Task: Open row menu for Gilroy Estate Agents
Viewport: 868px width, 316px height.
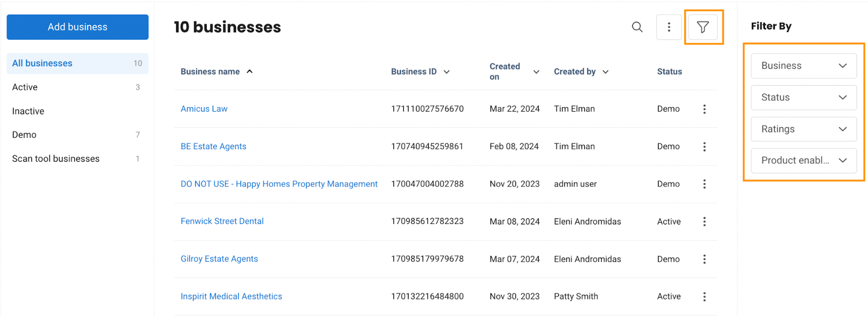Action: point(704,259)
